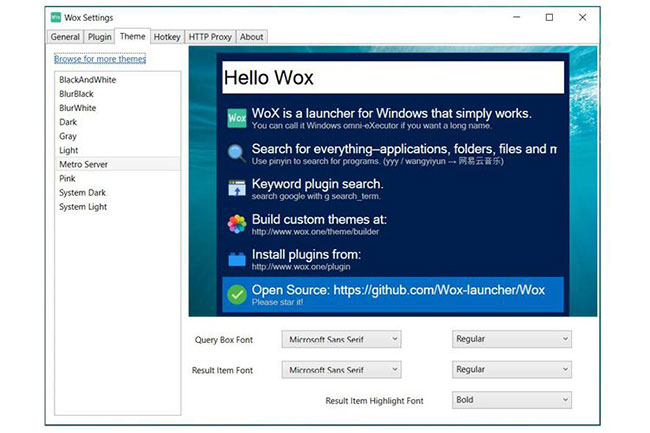Click the green Wox logo icon in preview
Image resolution: width=650 pixels, height=433 pixels.
[237, 118]
